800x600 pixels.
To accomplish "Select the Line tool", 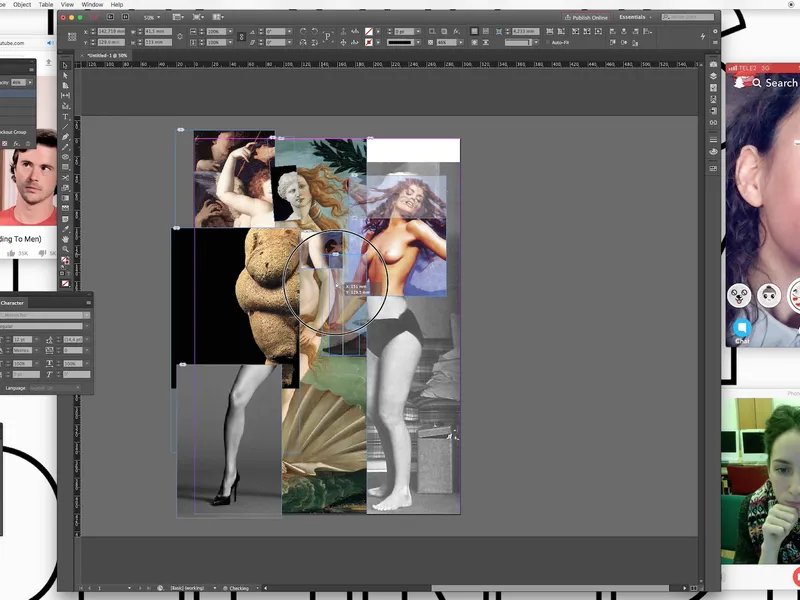I will pyautogui.click(x=65, y=127).
